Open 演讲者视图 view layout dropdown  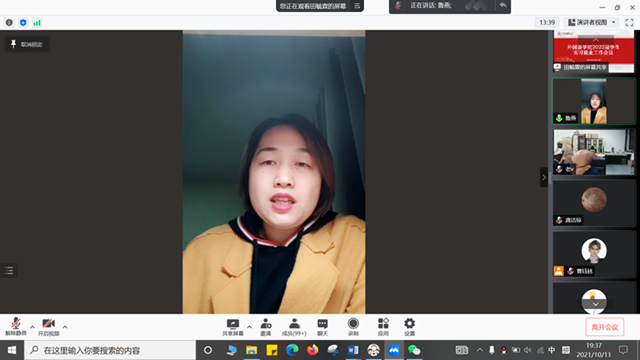click(x=592, y=22)
